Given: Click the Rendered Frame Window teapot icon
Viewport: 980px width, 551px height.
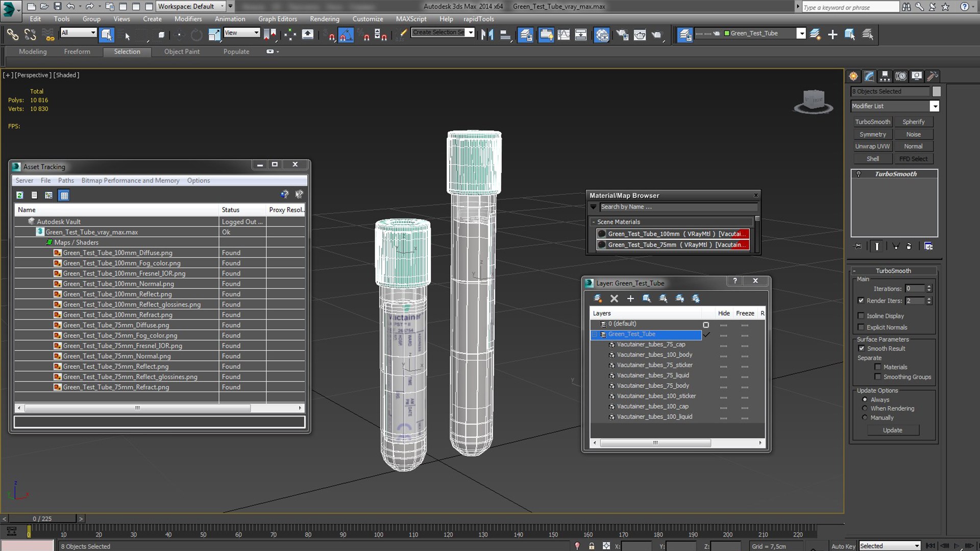Looking at the screenshot, I should point(640,35).
